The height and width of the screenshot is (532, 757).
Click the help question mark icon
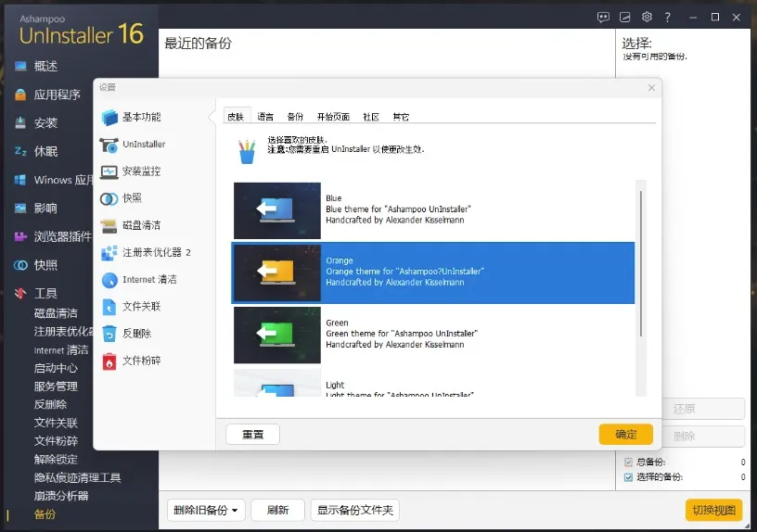[x=668, y=18]
